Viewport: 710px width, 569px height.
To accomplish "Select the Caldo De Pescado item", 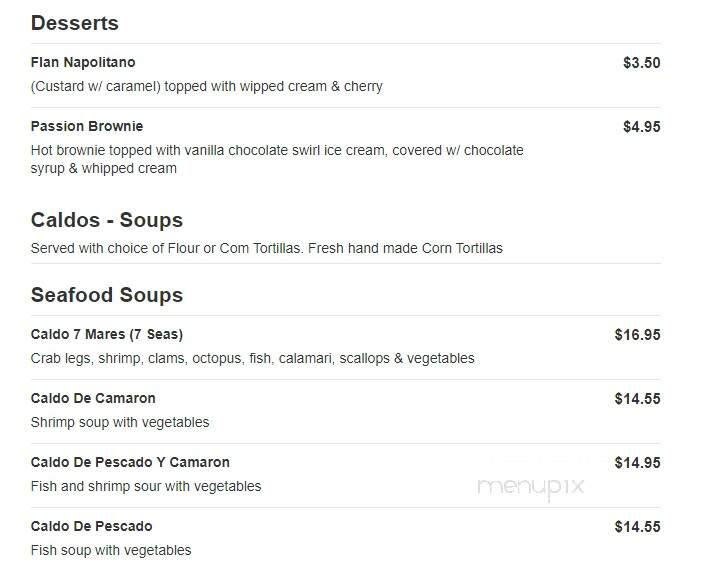I will [91, 526].
